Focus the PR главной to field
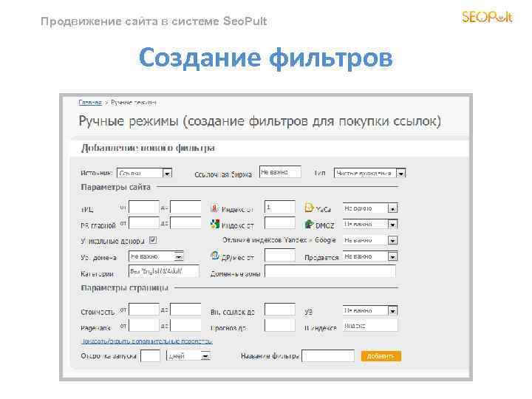This screenshot has width=532, height=399. tap(185, 223)
